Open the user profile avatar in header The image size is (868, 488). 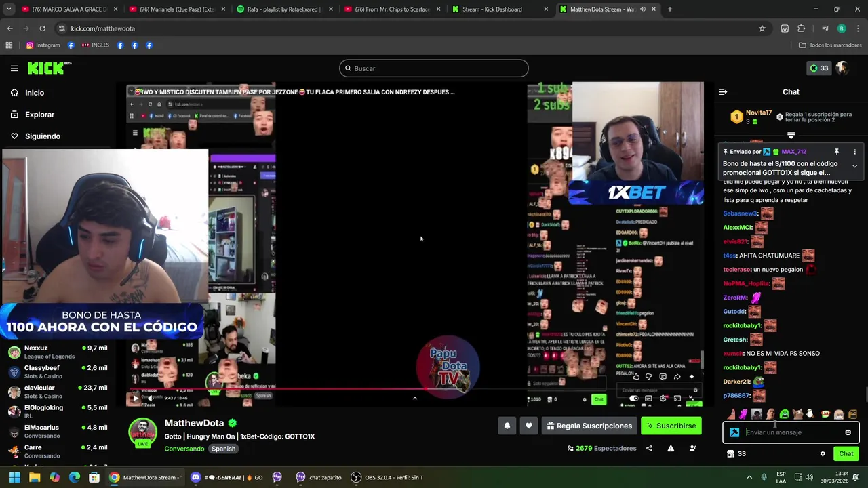[842, 68]
